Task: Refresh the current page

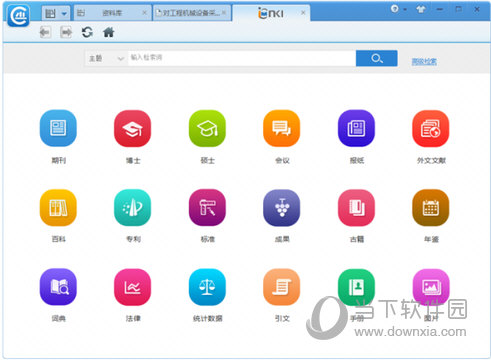Action: (x=87, y=32)
